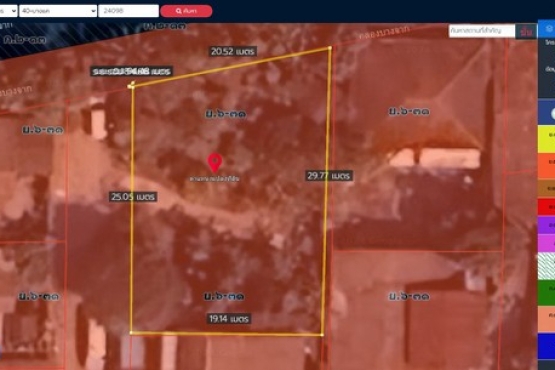The image size is (555, 370).
Task: Select the green zone color swatch in legend
Action: pos(546,292)
